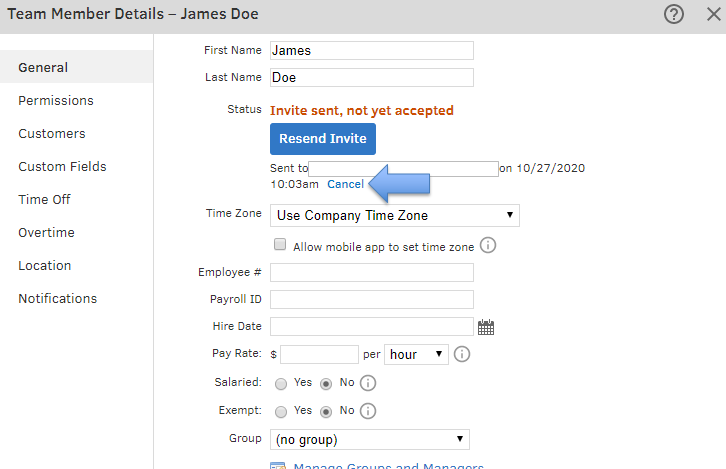
Task: Click the info icon beside mobile time zone
Action: point(488,246)
